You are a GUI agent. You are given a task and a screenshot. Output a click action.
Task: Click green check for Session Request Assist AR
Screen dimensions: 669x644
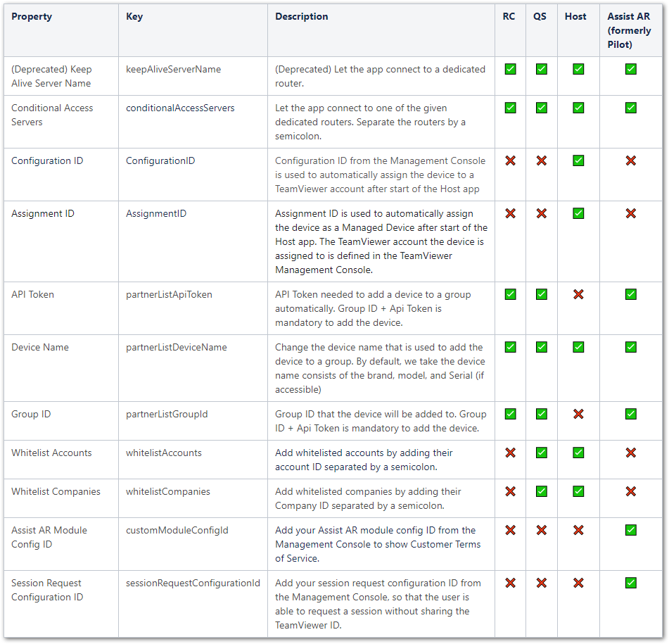point(631,583)
